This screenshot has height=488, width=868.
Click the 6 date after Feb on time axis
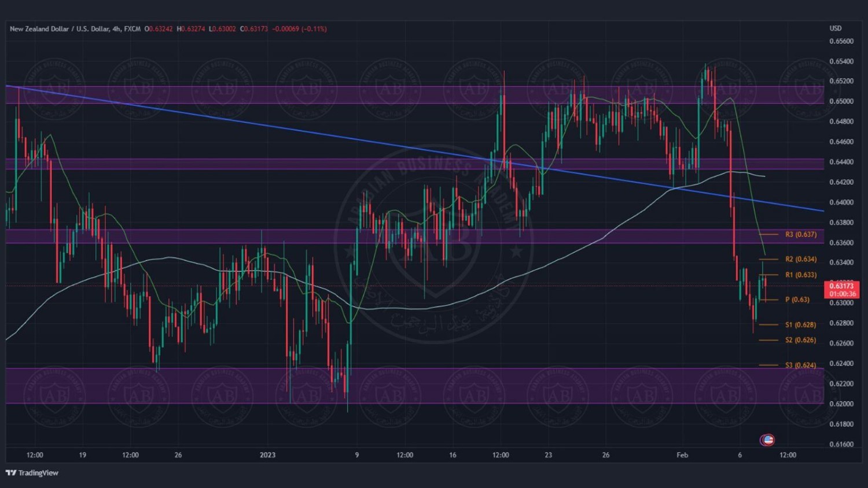click(x=740, y=455)
